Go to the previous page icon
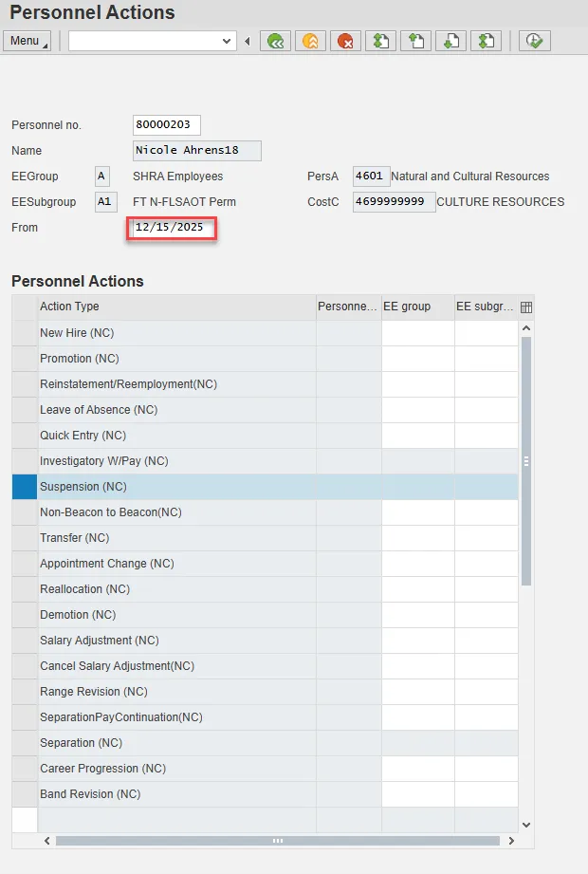The width and height of the screenshot is (588, 874). (x=415, y=41)
